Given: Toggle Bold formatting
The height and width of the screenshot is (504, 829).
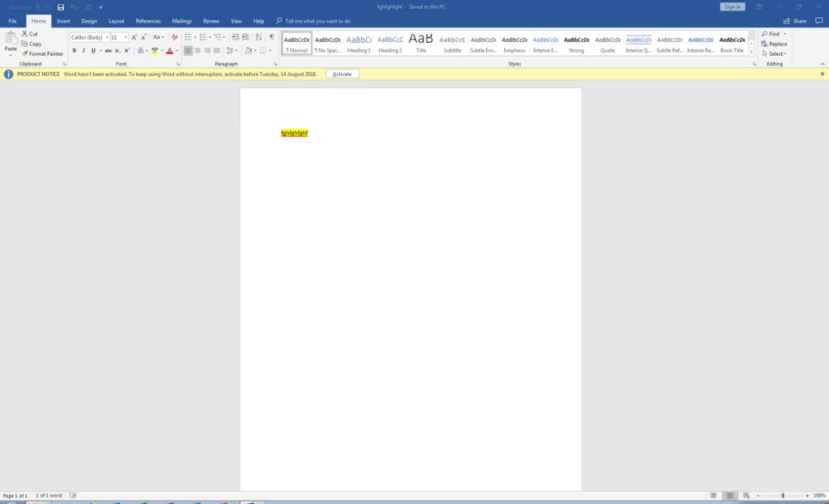Looking at the screenshot, I should [x=74, y=50].
